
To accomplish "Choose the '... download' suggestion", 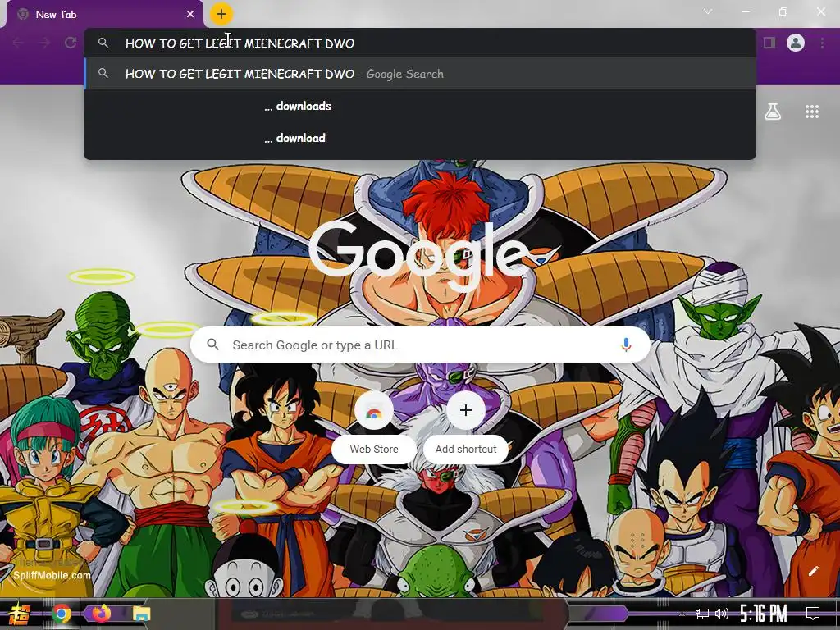I will click(x=420, y=138).
